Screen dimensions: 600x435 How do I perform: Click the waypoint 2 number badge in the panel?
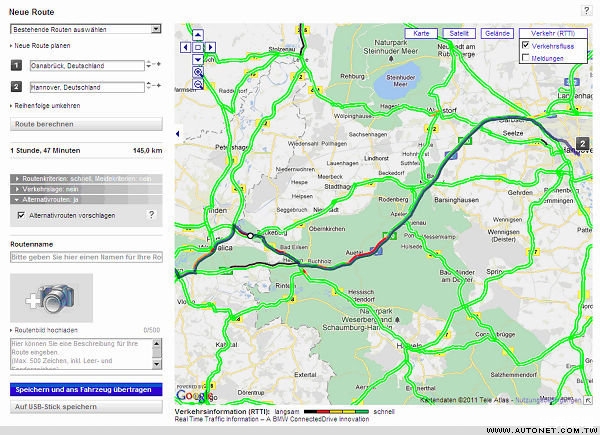point(16,86)
